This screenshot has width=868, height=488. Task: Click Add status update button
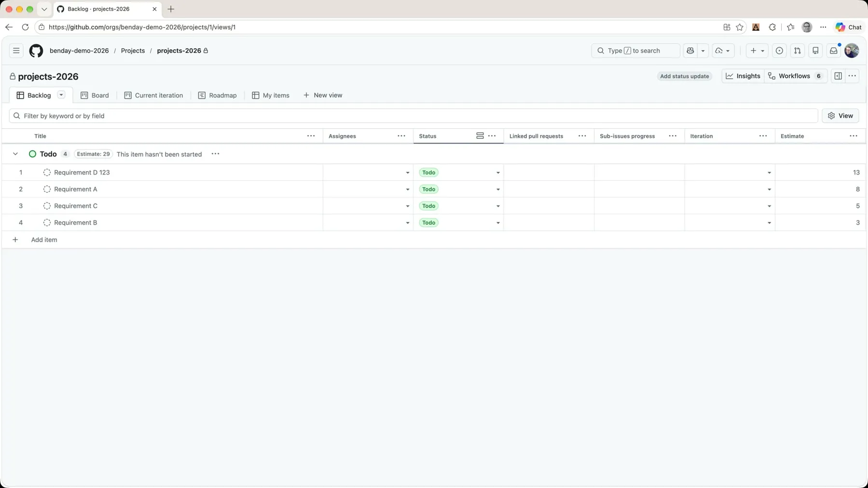(684, 76)
